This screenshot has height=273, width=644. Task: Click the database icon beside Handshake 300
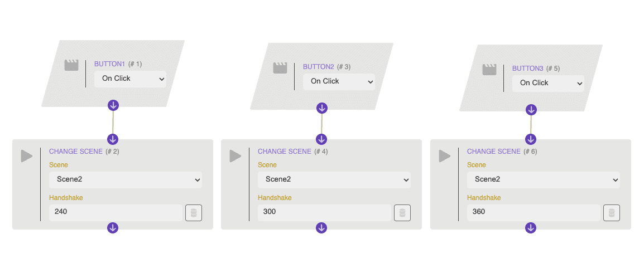pyautogui.click(x=402, y=213)
